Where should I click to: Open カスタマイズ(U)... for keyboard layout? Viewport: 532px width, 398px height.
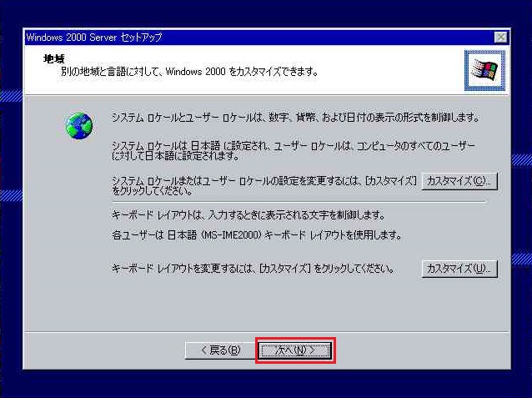pyautogui.click(x=459, y=269)
